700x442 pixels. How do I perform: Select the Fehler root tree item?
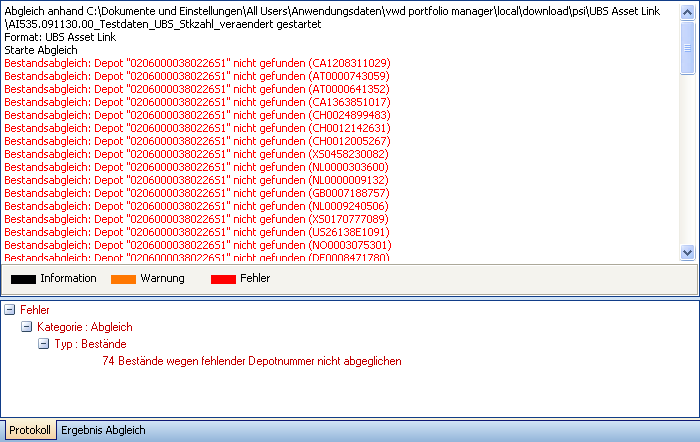34,310
